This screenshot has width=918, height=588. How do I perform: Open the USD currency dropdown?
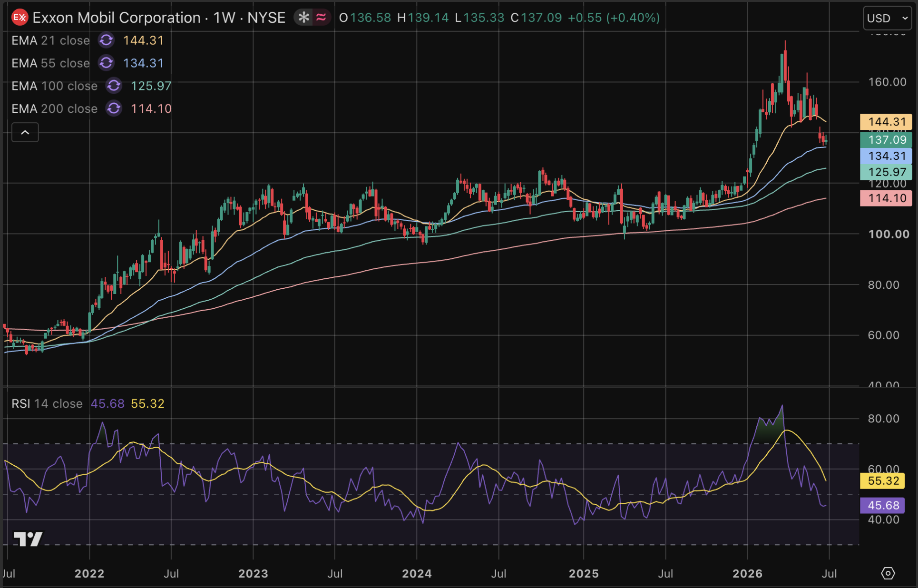[x=888, y=18]
